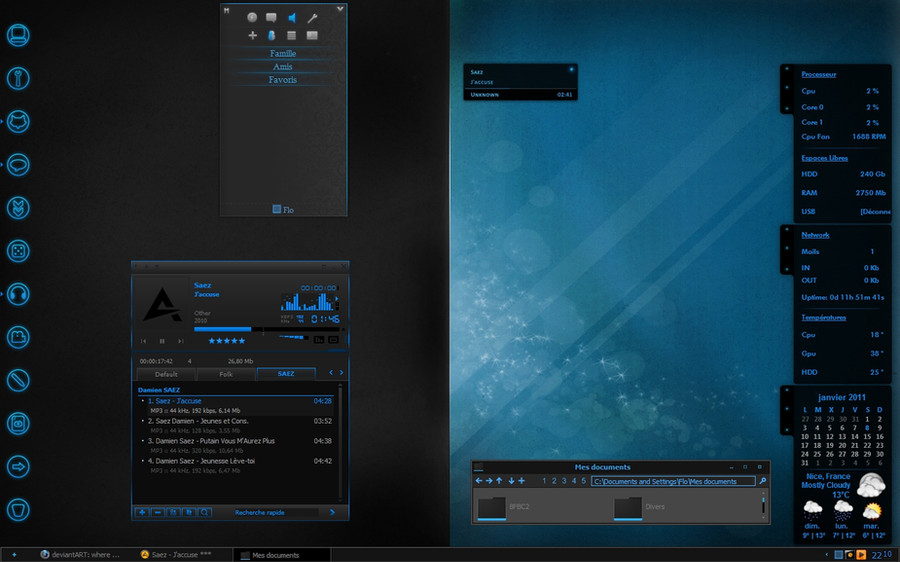Click the round globe icon in messenger

[x=252, y=18]
